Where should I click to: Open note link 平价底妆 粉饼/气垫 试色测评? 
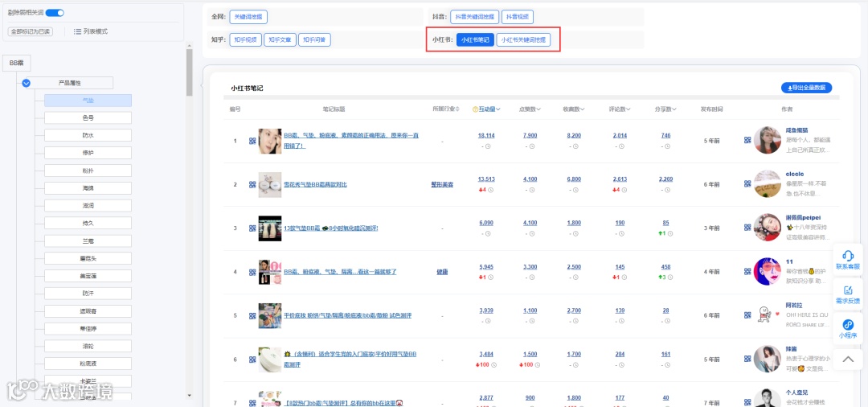pyautogui.click(x=348, y=315)
